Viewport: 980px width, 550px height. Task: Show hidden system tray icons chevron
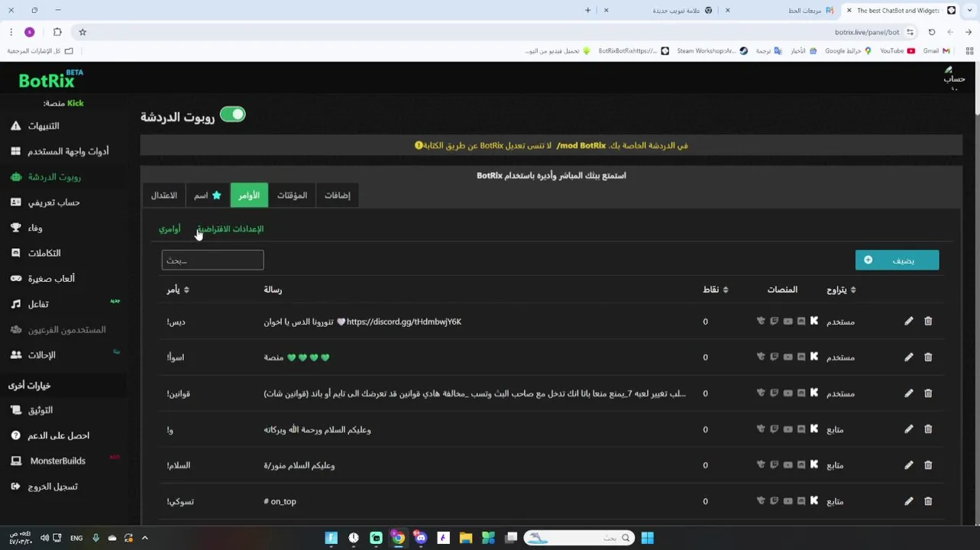point(144,538)
